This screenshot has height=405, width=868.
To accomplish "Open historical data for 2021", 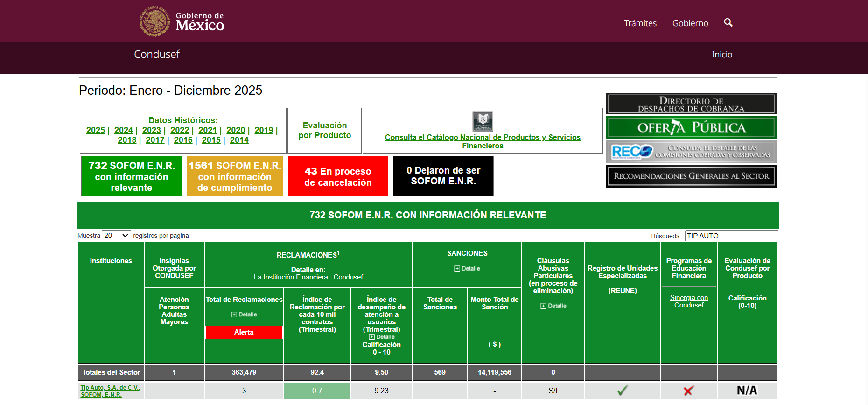I will point(208,130).
